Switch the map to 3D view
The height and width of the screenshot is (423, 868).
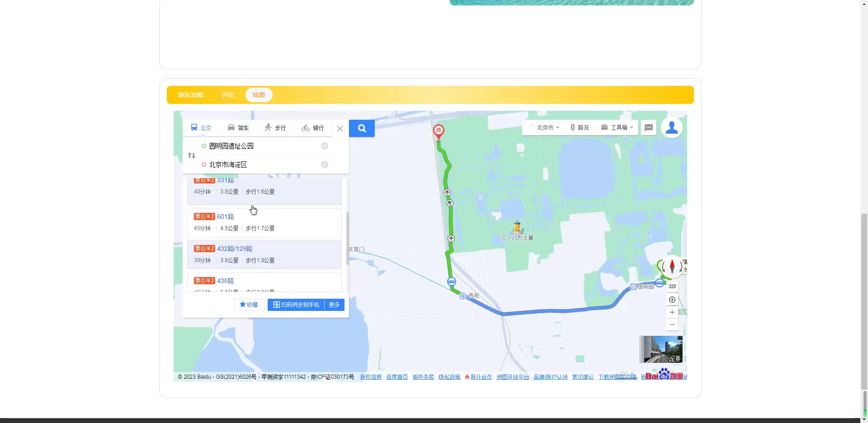(672, 286)
